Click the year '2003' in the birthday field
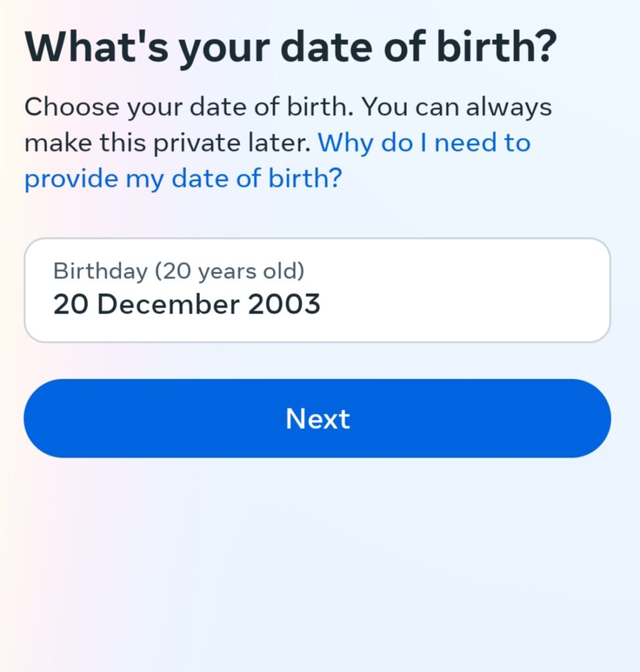640x672 pixels. click(x=285, y=304)
